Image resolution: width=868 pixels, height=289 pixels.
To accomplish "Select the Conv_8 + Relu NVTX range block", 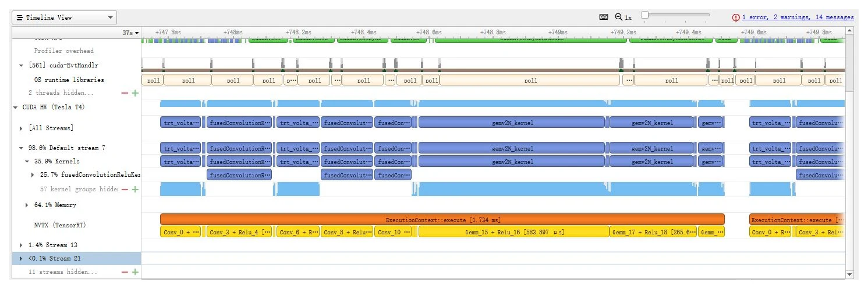I will tap(347, 232).
